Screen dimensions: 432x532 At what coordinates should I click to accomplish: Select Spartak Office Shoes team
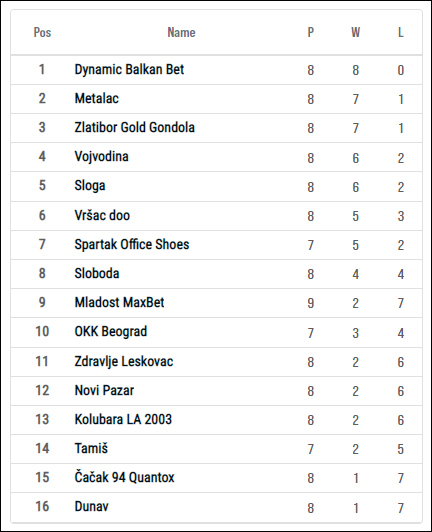click(x=132, y=245)
